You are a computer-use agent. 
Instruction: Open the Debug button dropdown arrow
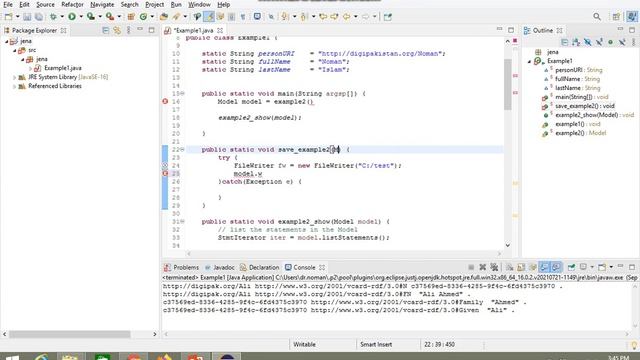pyautogui.click(x=62, y=17)
